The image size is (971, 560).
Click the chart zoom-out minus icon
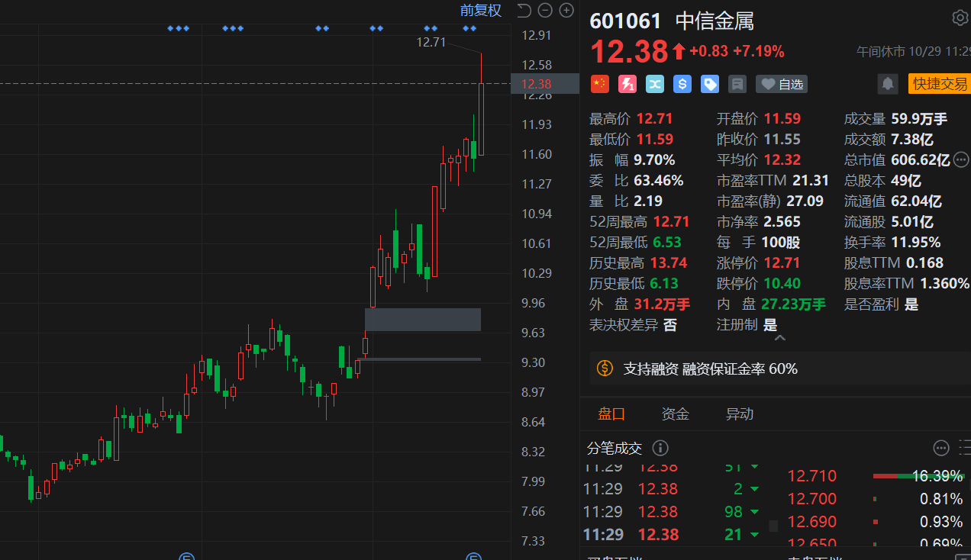coord(544,10)
